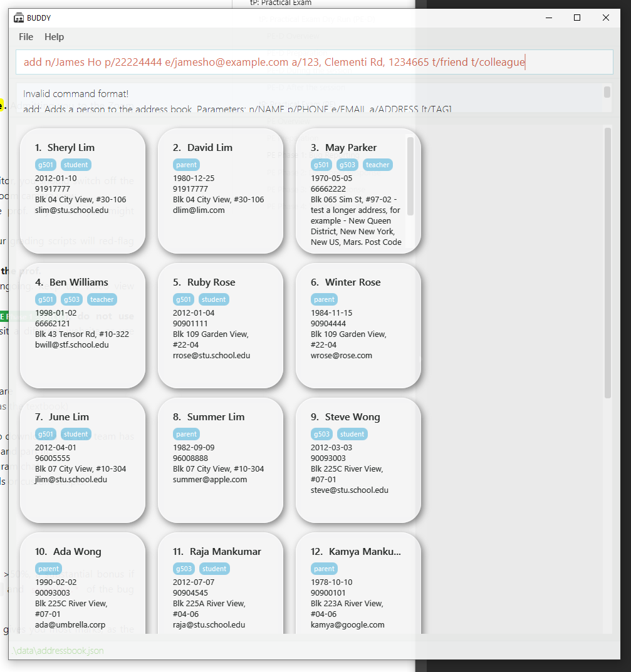The image size is (631, 672).
Task: Select the Ruby Rose card name
Action: click(x=211, y=282)
